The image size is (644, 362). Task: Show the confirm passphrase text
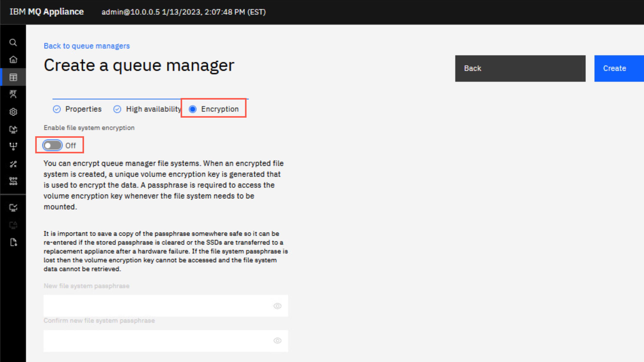pyautogui.click(x=277, y=341)
